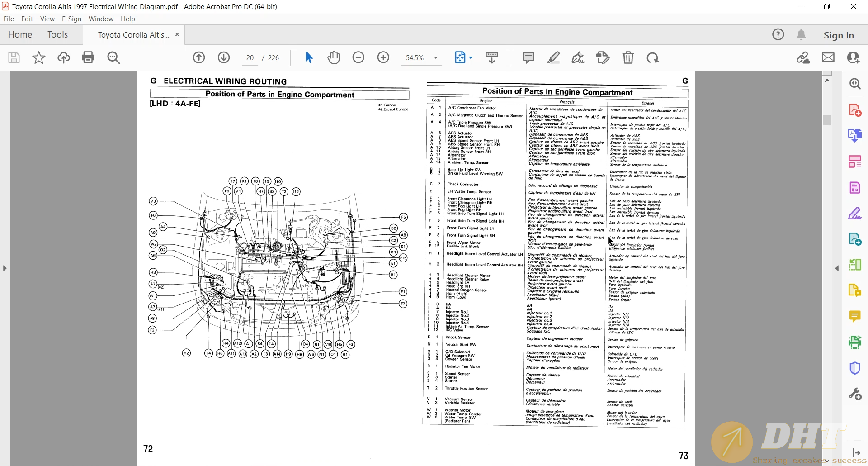Click the page number input field
This screenshot has width=868, height=466.
(x=250, y=58)
